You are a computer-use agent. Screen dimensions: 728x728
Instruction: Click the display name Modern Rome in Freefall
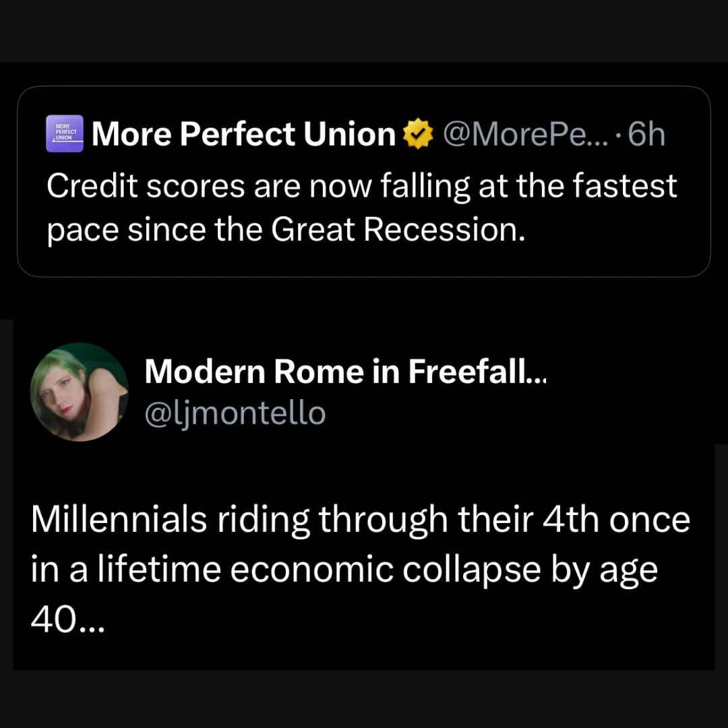pos(348,371)
